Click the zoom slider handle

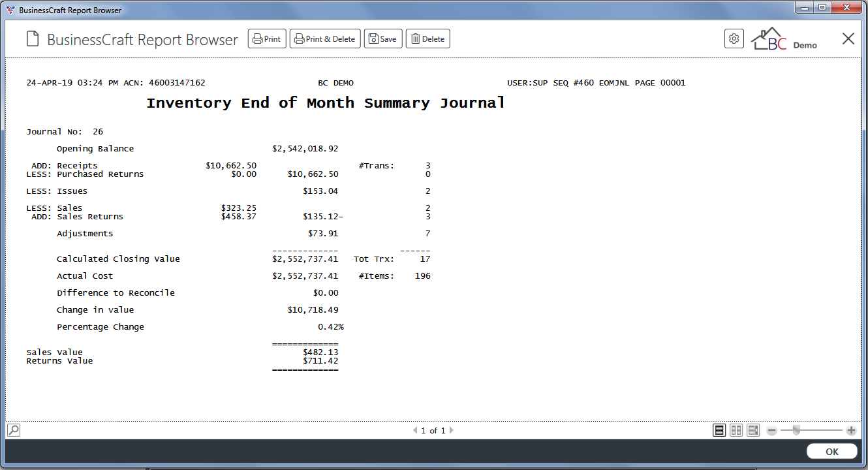pyautogui.click(x=796, y=430)
